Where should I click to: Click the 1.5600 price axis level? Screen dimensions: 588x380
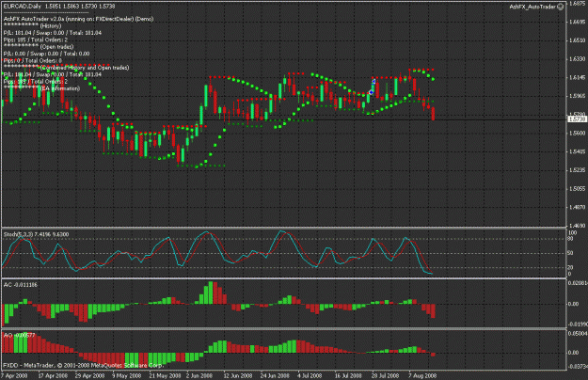578,133
